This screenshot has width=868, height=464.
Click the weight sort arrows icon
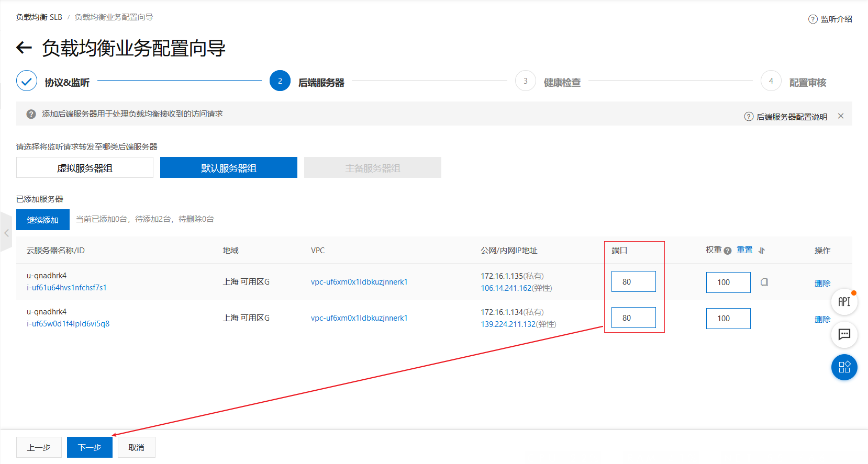[x=762, y=251]
